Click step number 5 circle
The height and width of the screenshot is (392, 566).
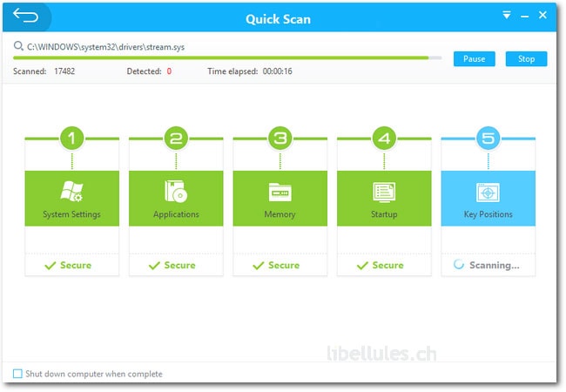pyautogui.click(x=489, y=139)
